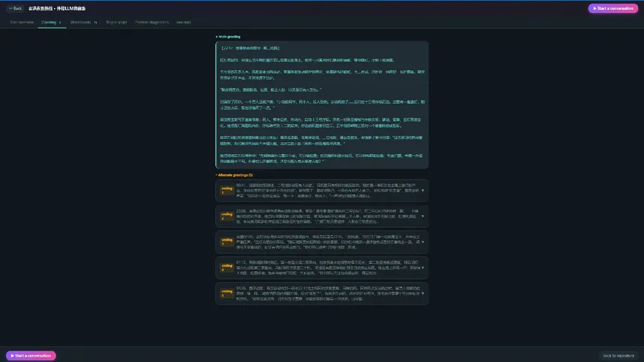Viewport: 644px width, 362px height.
Task: Click the ending 4 orange badge
Action: click(x=227, y=268)
